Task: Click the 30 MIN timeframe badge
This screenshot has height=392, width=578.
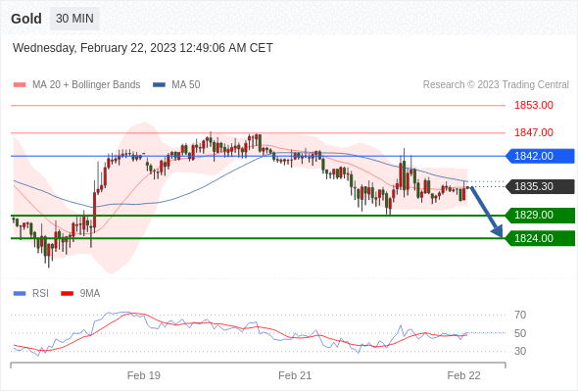Action: point(74,19)
